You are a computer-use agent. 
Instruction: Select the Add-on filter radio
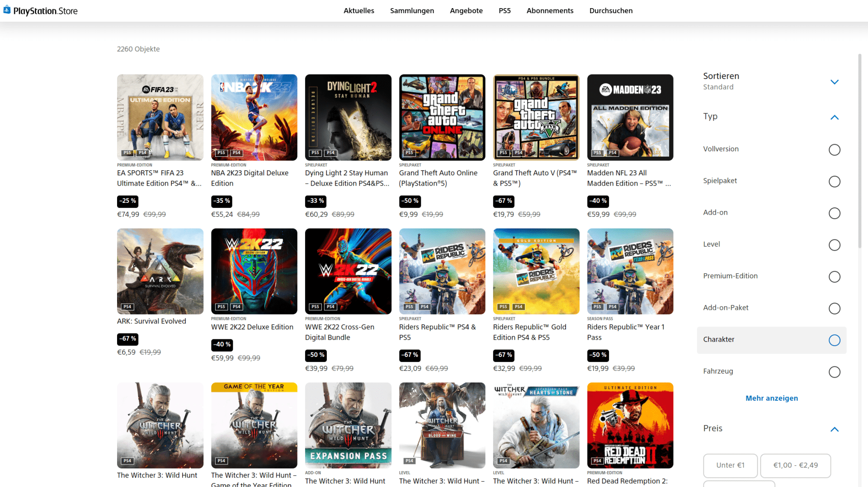(x=835, y=213)
